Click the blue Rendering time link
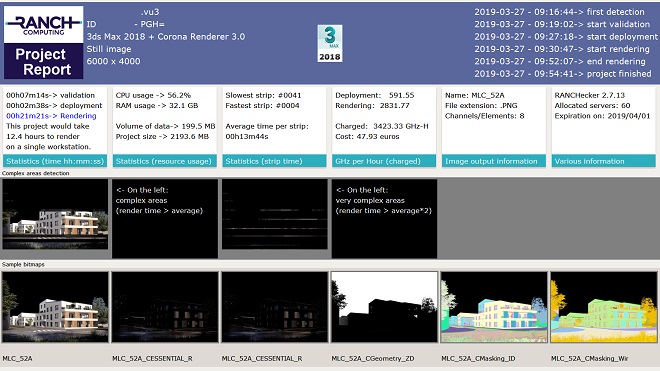 coord(51,116)
